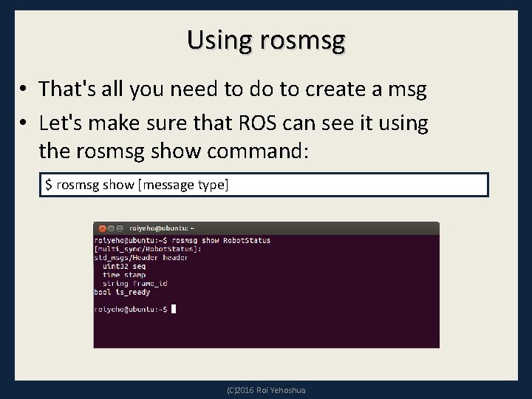
Task: Select the std_msgs/Header header line
Action: [x=141, y=258]
